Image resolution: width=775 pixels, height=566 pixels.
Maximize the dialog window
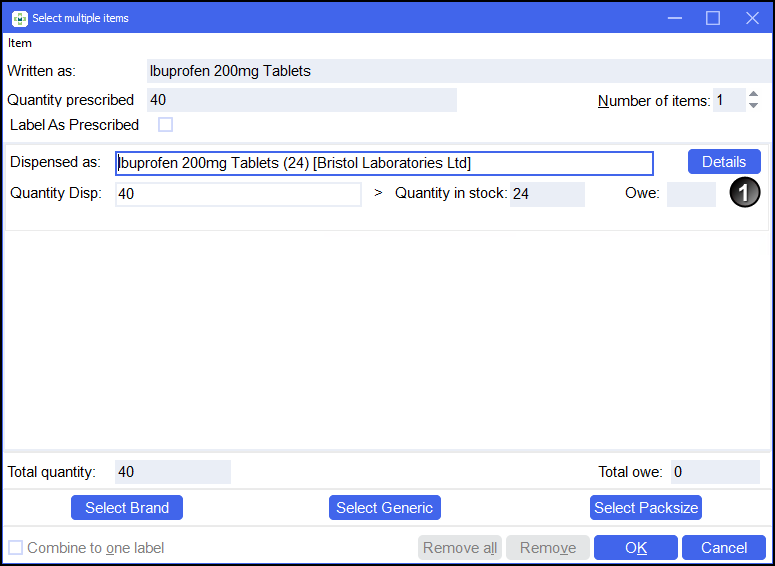click(x=713, y=18)
